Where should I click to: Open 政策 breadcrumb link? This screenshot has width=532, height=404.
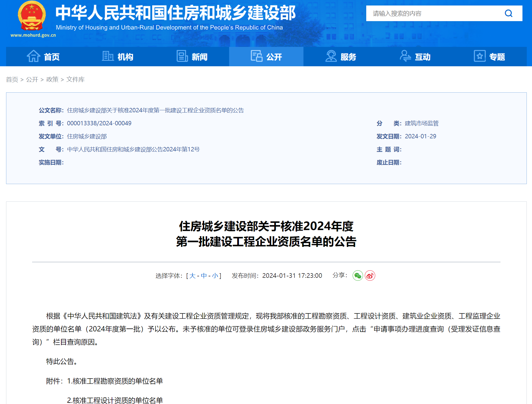click(52, 80)
